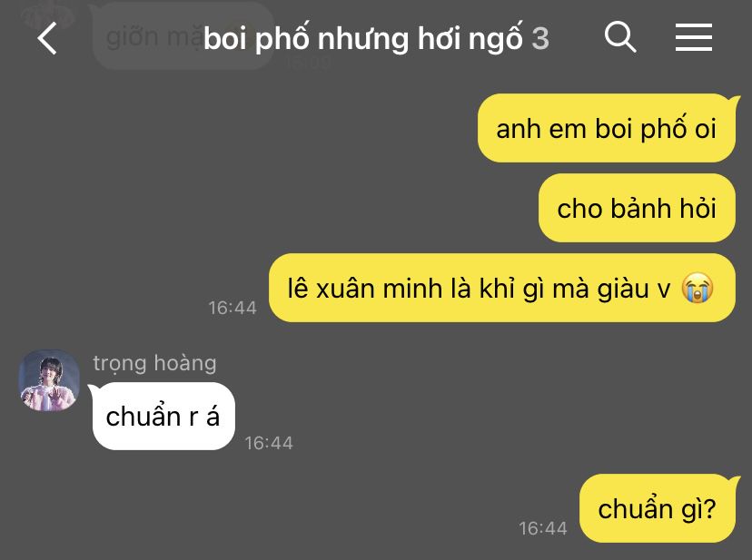This screenshot has height=560, width=752.
Task: Tap the 16:44 time beside chuẩn gì?
Action: pos(543,528)
